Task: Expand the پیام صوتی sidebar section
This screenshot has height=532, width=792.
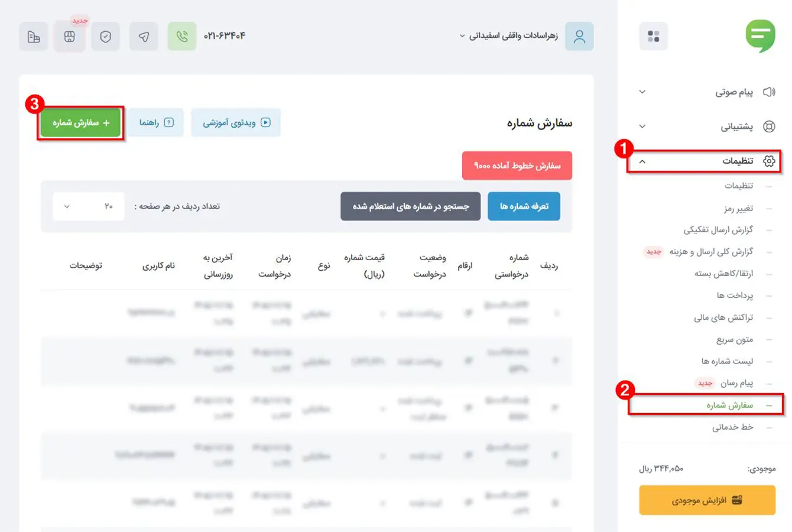Action: click(x=709, y=92)
